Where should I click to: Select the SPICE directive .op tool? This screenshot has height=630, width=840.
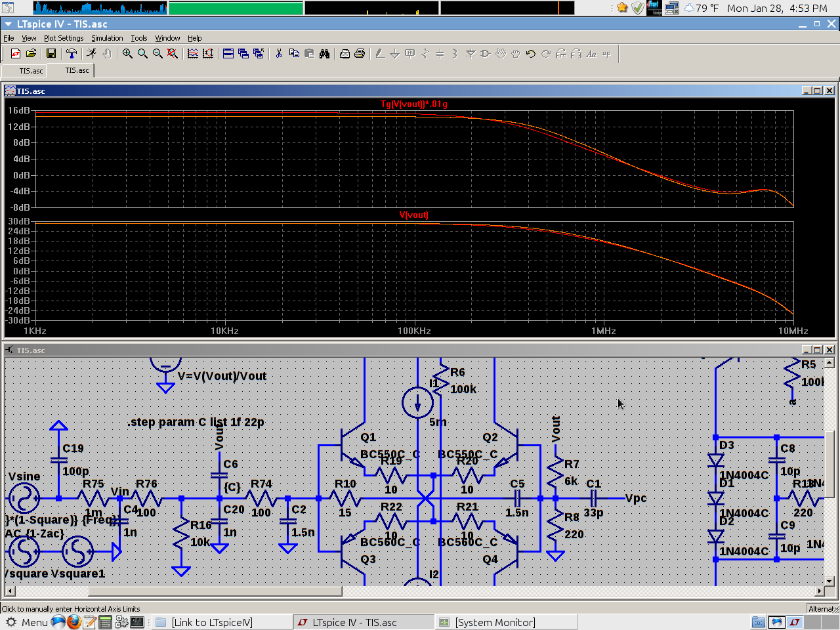pos(606,54)
